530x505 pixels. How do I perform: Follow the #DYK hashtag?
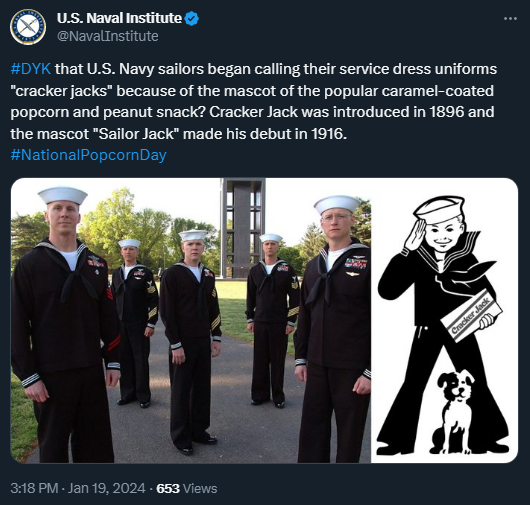[31, 69]
